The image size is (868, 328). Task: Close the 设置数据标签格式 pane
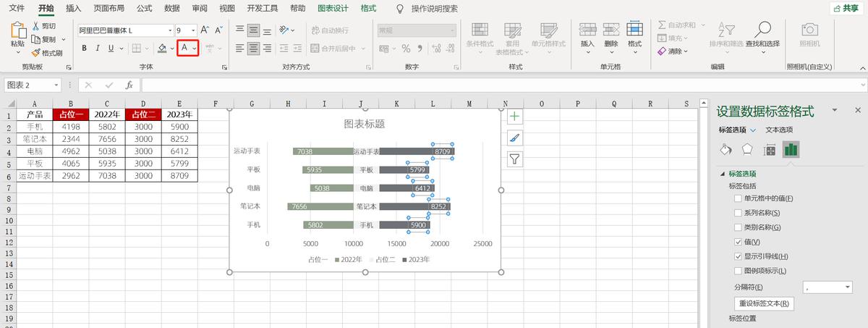858,111
